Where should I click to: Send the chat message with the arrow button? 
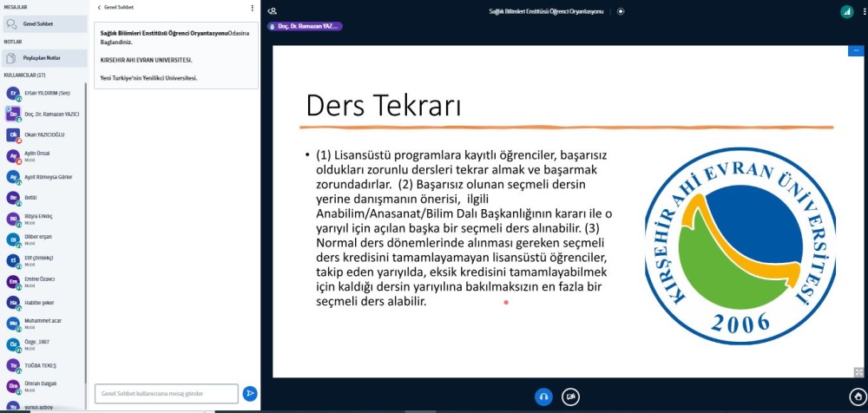pyautogui.click(x=250, y=394)
